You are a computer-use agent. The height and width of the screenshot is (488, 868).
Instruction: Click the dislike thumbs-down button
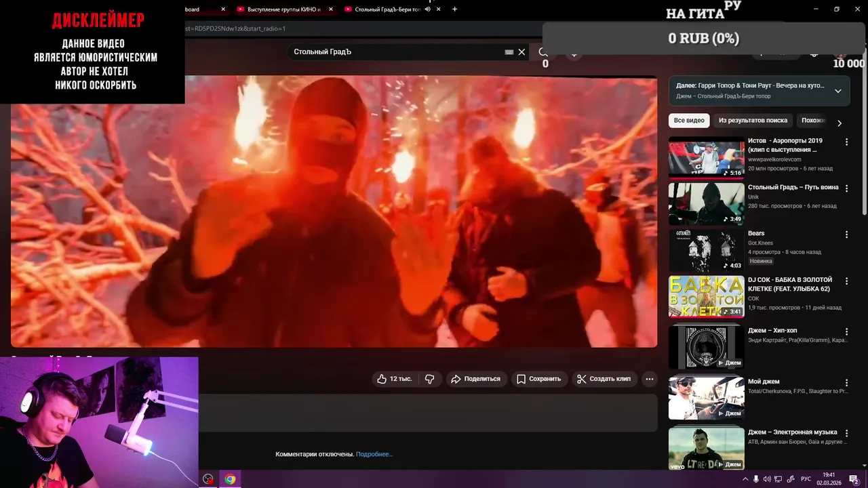[430, 379]
